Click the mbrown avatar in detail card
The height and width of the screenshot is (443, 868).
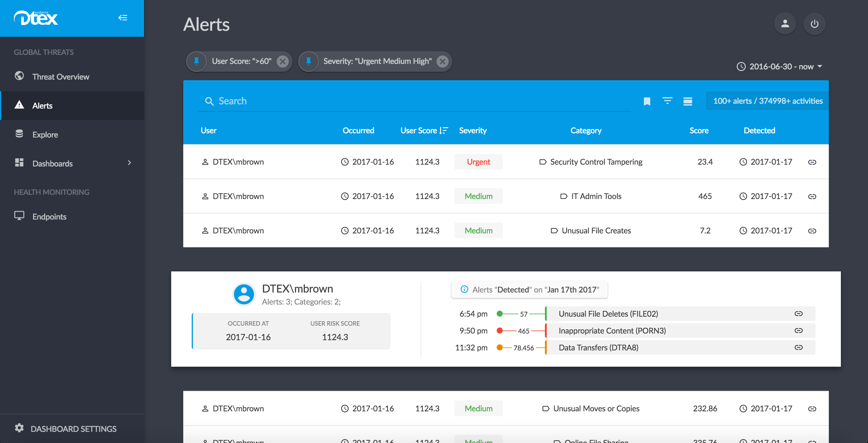pyautogui.click(x=244, y=294)
